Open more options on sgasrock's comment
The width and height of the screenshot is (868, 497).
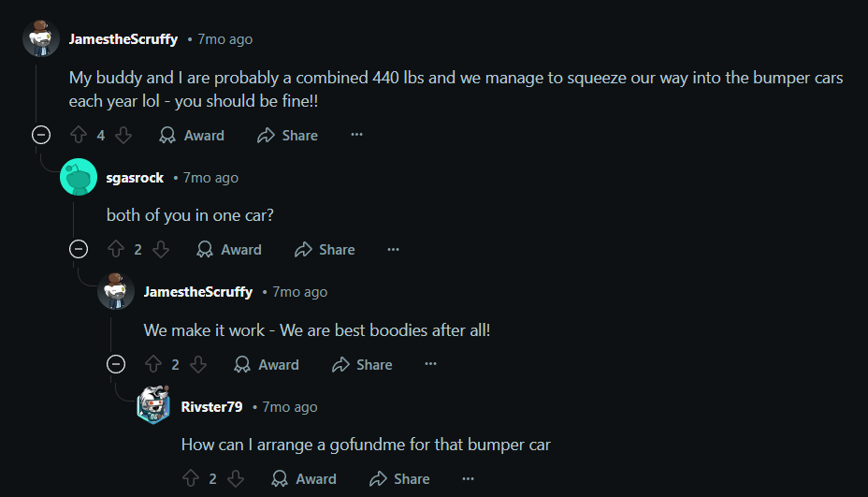(x=393, y=250)
